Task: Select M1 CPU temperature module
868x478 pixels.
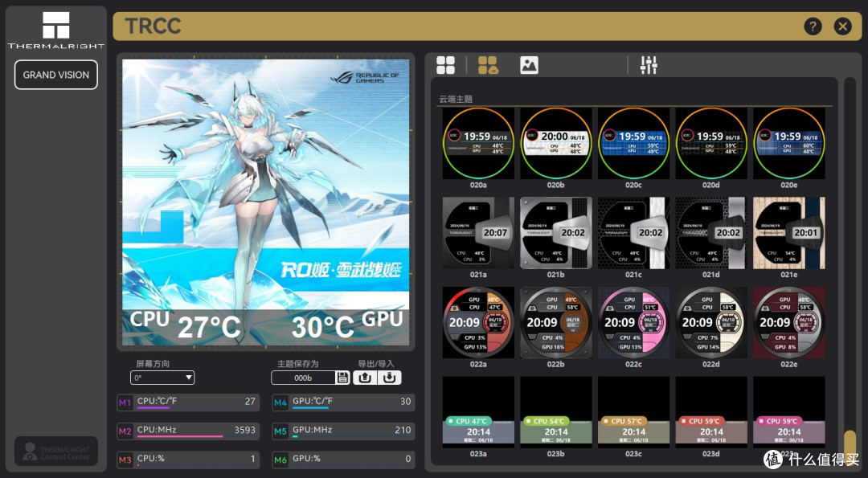Action: (x=188, y=402)
